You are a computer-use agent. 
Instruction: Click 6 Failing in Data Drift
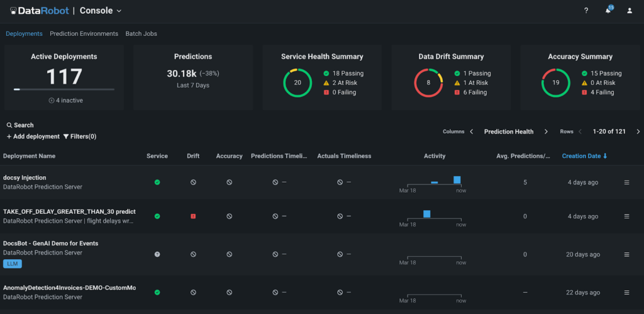point(470,93)
